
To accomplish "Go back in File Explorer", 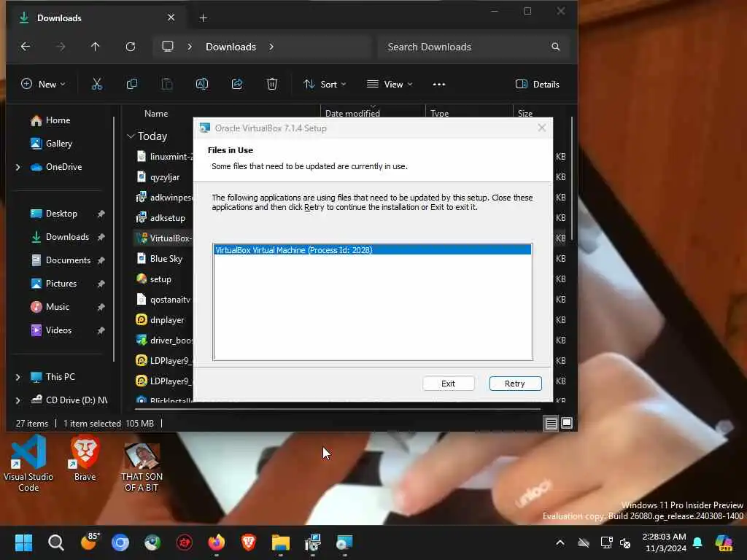I will [x=26, y=47].
